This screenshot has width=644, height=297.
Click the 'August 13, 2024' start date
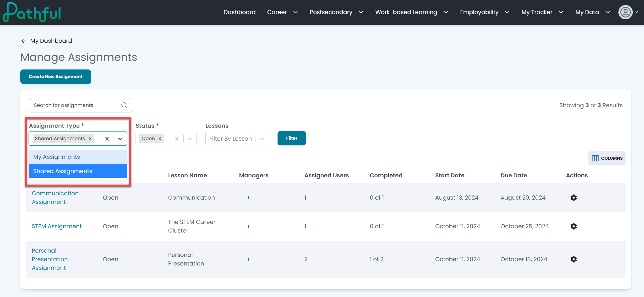click(x=457, y=198)
